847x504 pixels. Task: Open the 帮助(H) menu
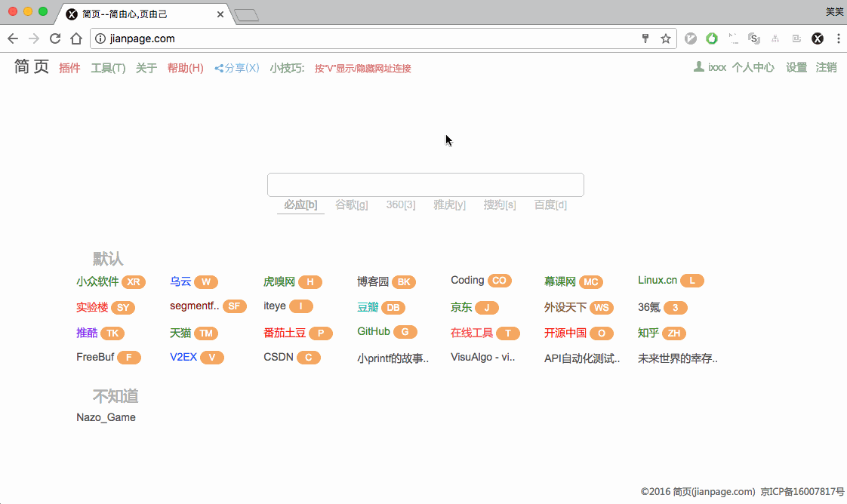(x=185, y=68)
